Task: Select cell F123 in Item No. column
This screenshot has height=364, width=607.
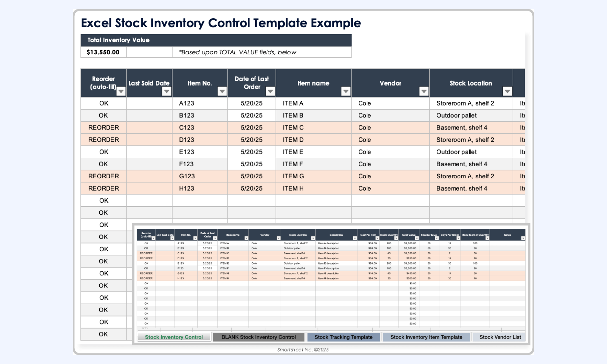Action: (200, 164)
